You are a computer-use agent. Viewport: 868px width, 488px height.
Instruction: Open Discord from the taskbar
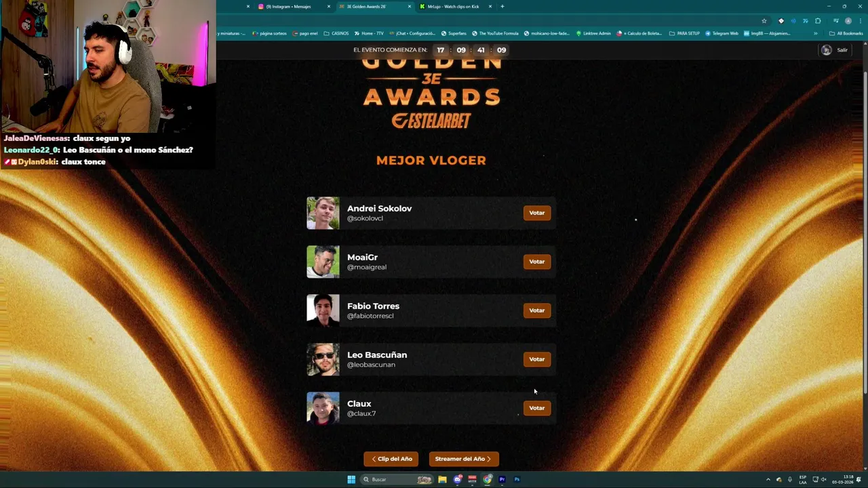tap(458, 479)
